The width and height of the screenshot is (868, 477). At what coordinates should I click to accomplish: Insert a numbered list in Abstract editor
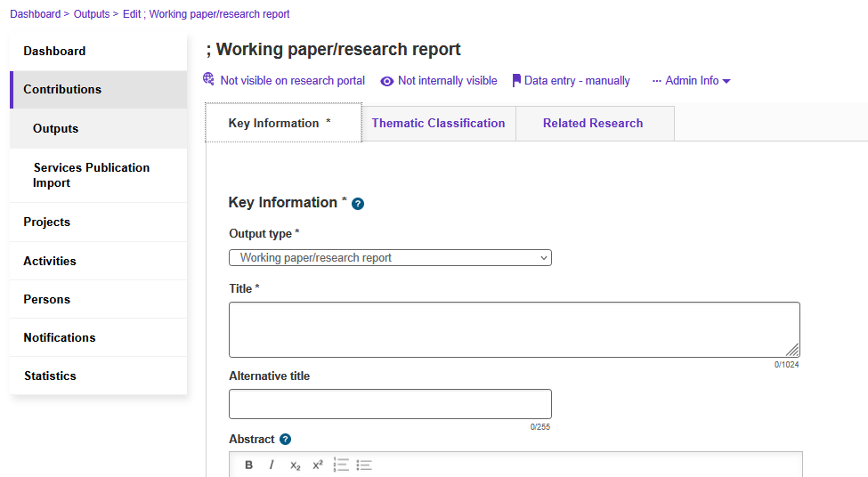(x=341, y=465)
